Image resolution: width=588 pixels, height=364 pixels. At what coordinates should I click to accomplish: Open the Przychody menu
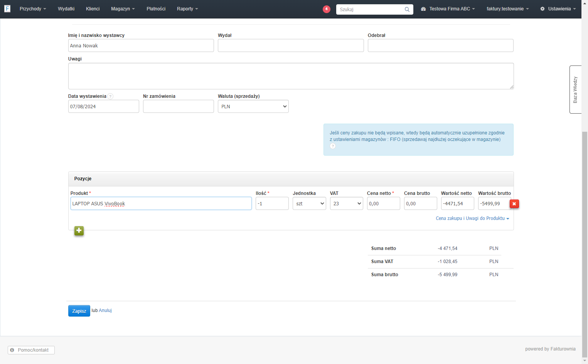(x=33, y=9)
